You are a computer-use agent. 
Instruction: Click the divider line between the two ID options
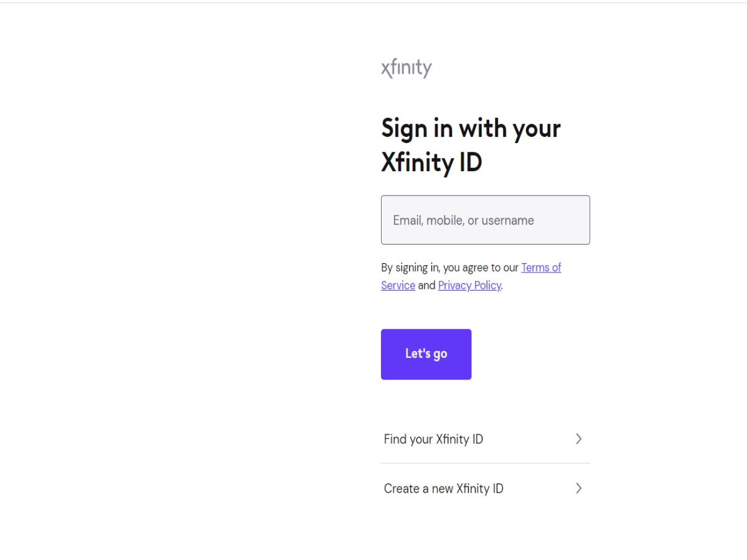(x=485, y=463)
